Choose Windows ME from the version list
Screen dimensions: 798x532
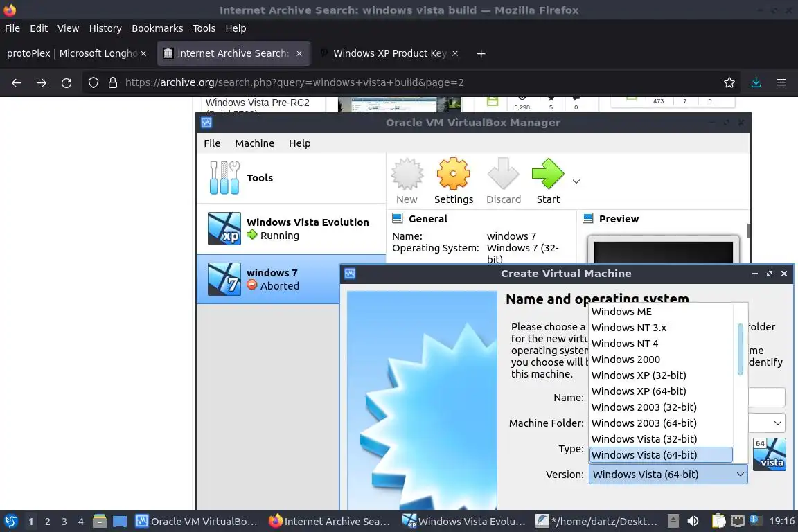click(661, 312)
